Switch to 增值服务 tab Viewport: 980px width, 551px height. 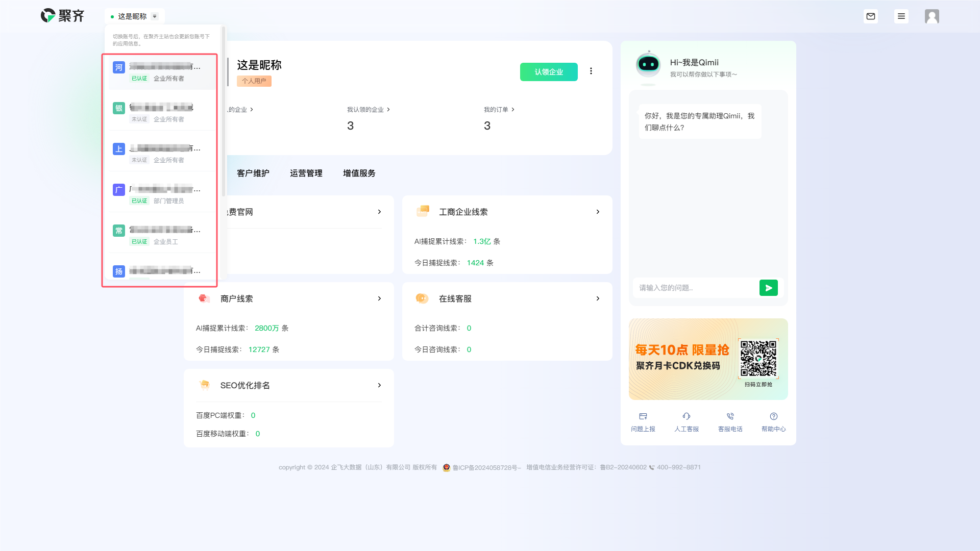click(x=359, y=173)
